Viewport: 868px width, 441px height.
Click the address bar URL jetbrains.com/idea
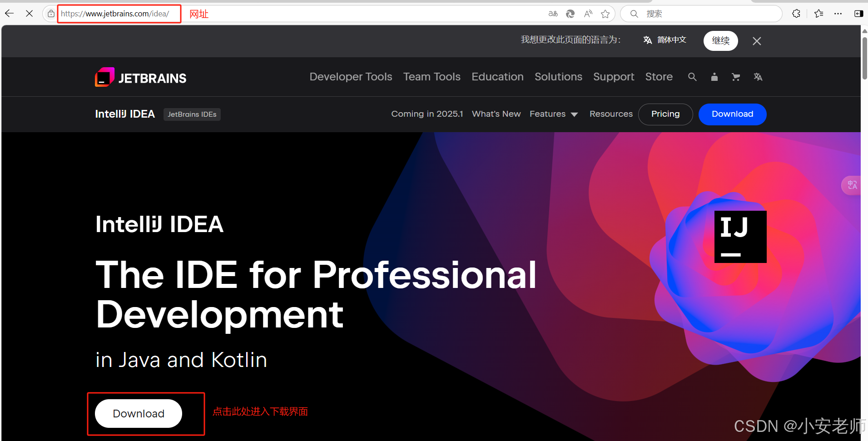pyautogui.click(x=115, y=14)
